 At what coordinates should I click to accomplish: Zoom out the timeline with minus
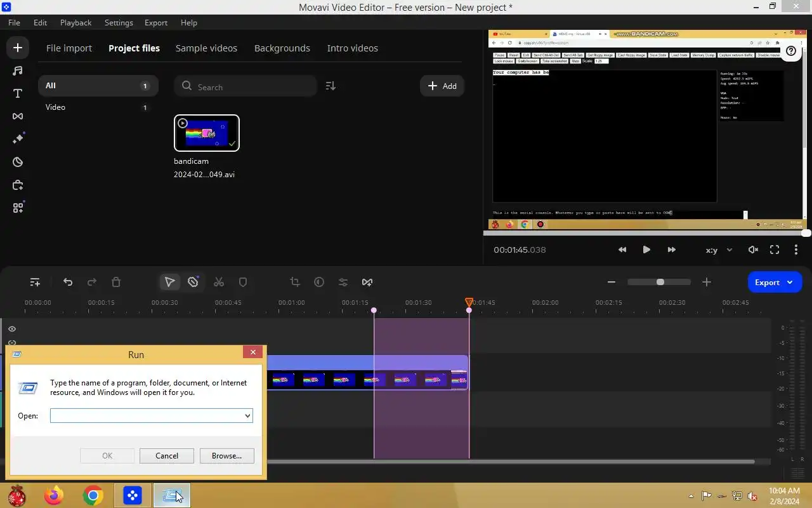(612, 282)
